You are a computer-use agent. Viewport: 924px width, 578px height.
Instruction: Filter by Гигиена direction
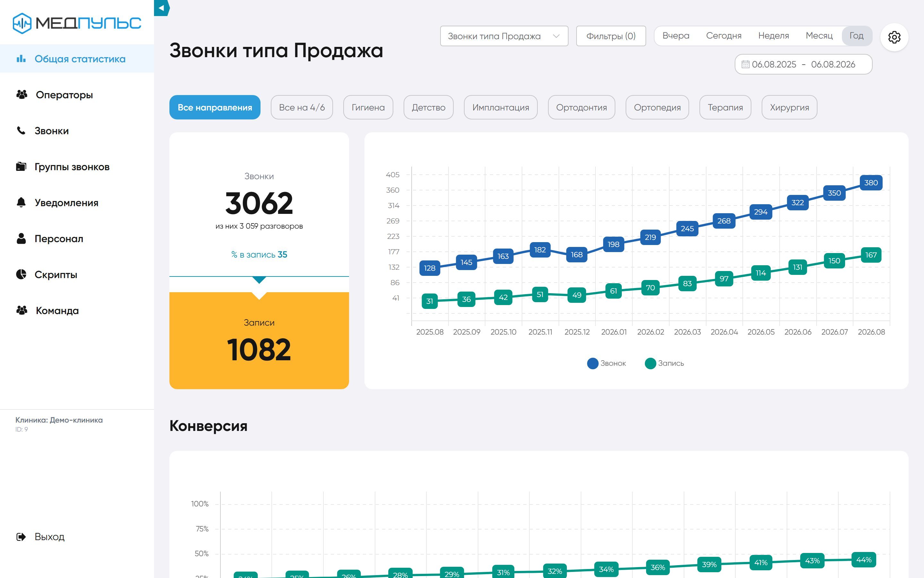point(368,108)
